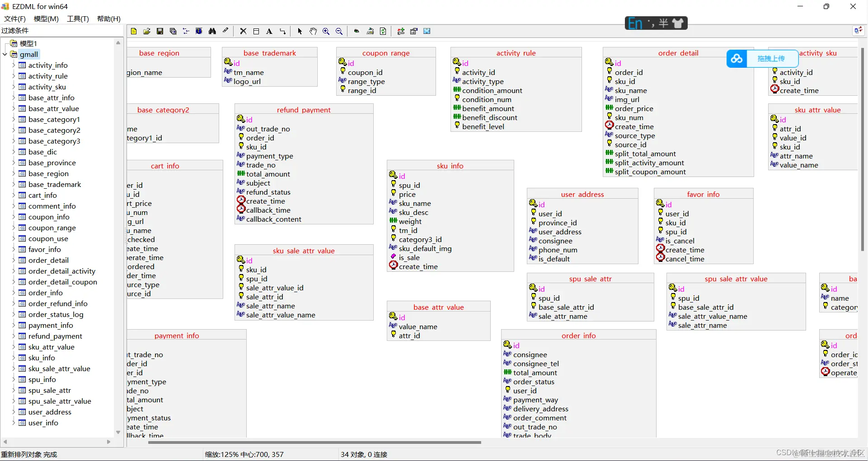Expand the order_info tree node
Screen dimensions: 868x461
(13, 293)
